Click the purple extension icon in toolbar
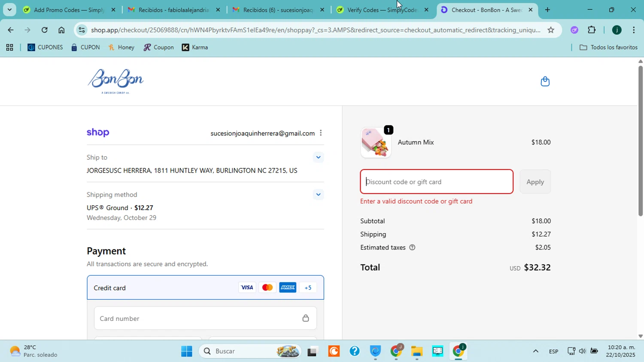The width and height of the screenshot is (644, 362). (x=574, y=30)
